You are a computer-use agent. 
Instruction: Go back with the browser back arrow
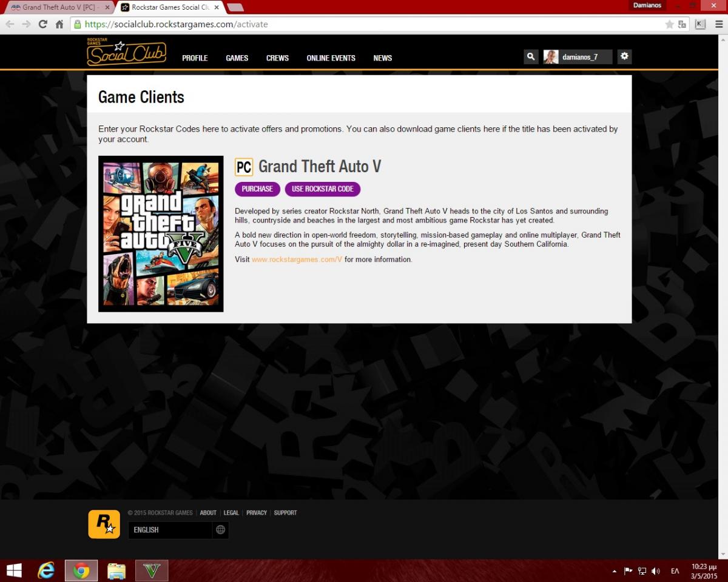pyautogui.click(x=10, y=24)
